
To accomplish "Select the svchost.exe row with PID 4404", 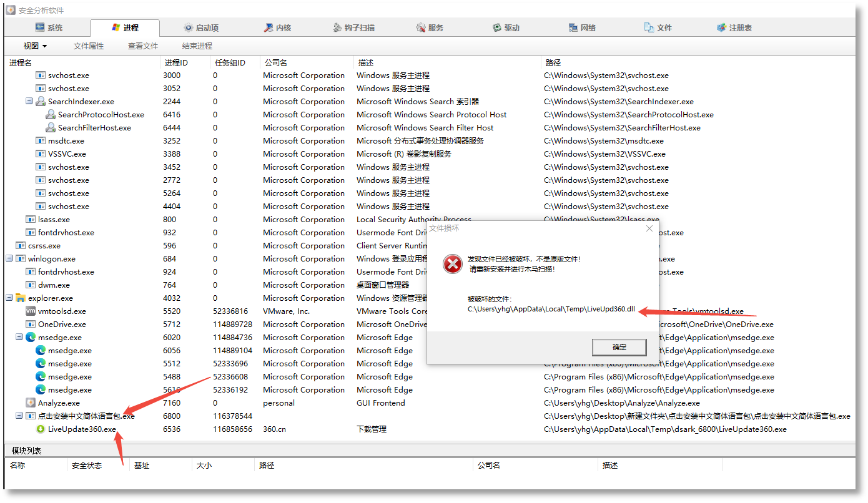I will pos(430,206).
